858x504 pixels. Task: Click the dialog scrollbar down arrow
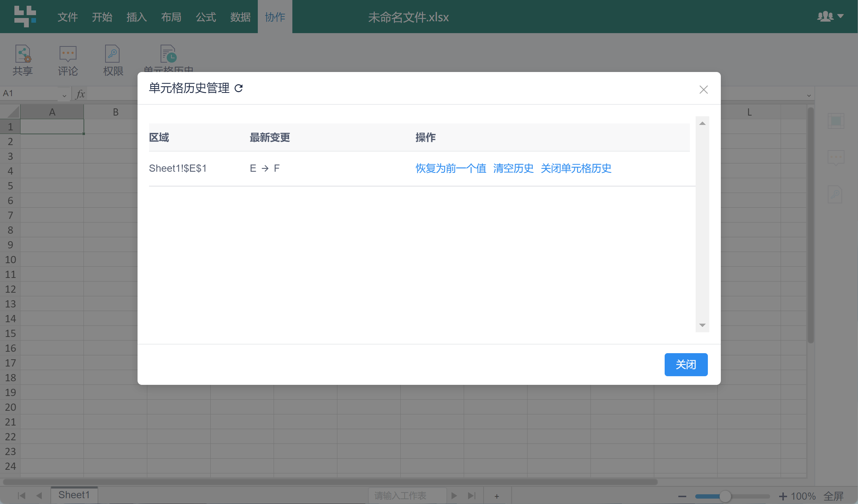point(702,325)
